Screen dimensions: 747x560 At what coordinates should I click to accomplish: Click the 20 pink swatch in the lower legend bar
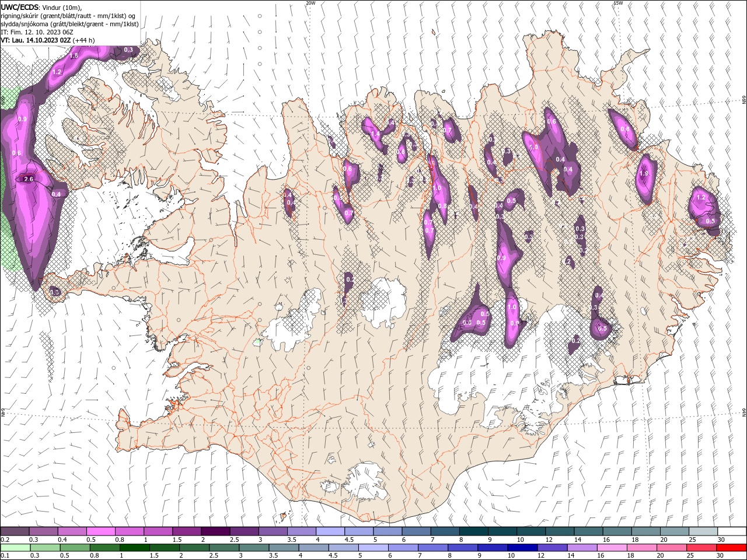click(671, 548)
